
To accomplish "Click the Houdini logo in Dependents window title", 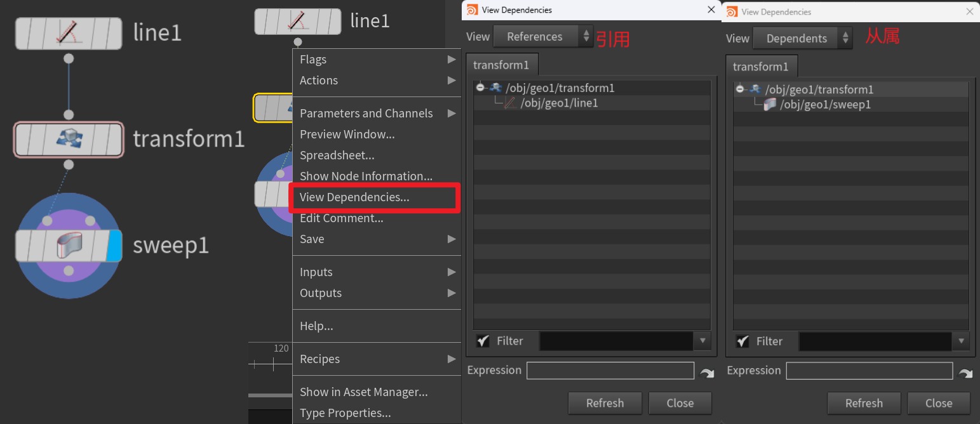I will [732, 11].
